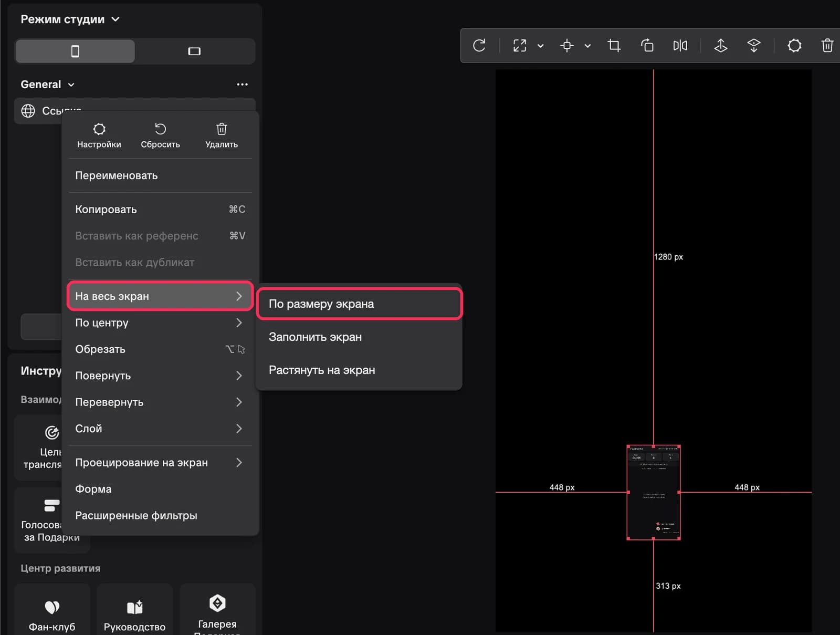
Task: Click Настройки in the context menu
Action: pos(99,136)
